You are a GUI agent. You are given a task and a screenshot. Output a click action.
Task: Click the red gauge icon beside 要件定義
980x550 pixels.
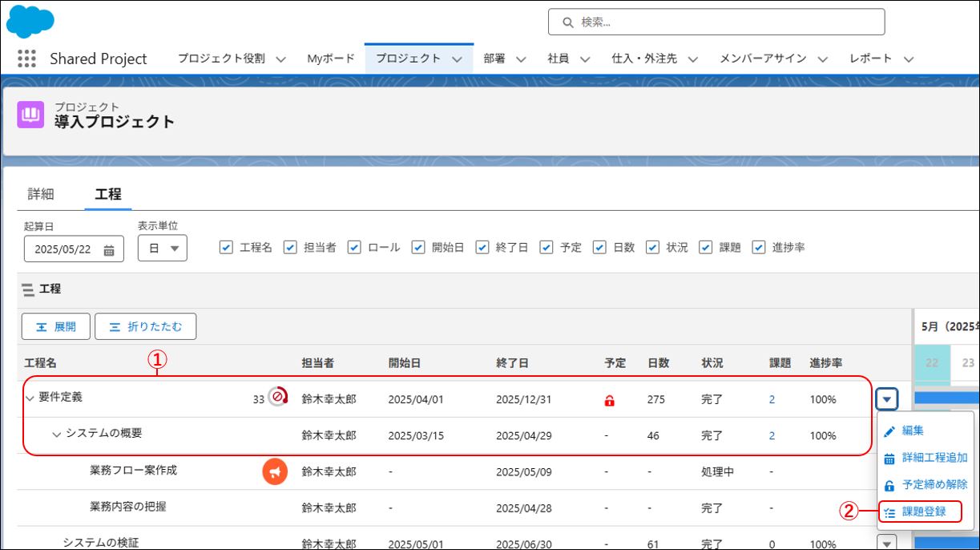(x=278, y=397)
